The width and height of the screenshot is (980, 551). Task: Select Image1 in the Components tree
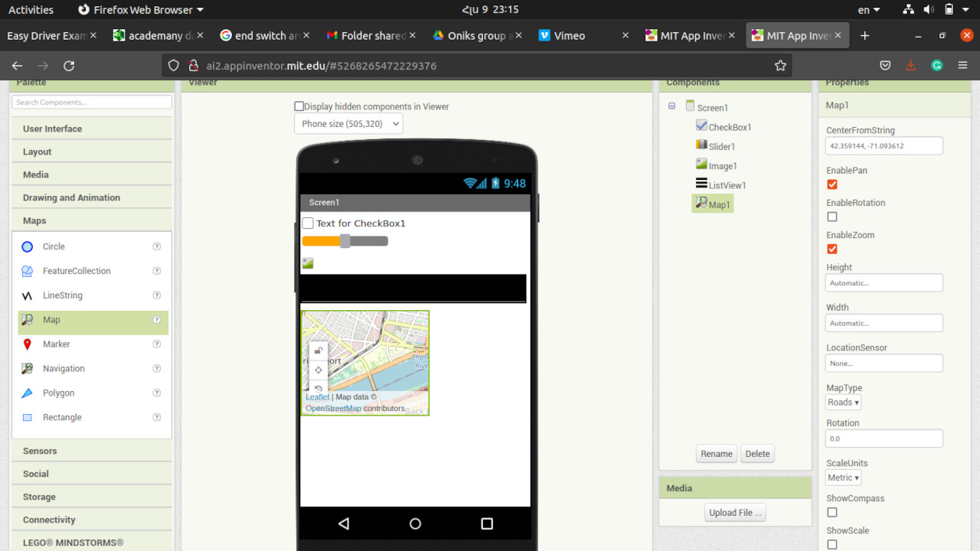click(x=716, y=166)
